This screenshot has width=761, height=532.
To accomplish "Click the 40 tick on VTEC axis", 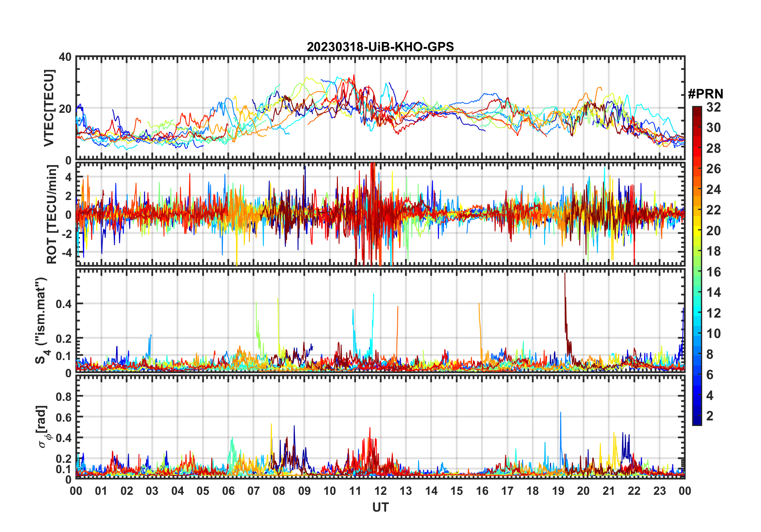I will [x=65, y=57].
